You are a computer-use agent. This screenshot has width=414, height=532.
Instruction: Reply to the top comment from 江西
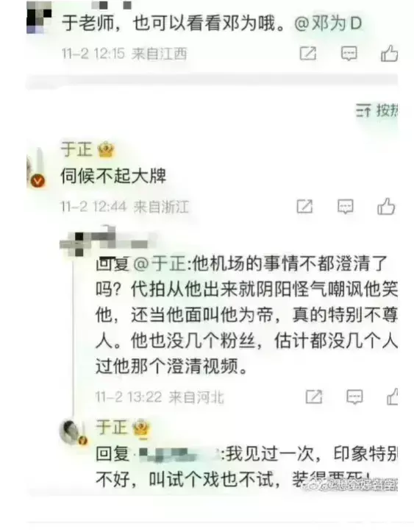[x=349, y=53]
